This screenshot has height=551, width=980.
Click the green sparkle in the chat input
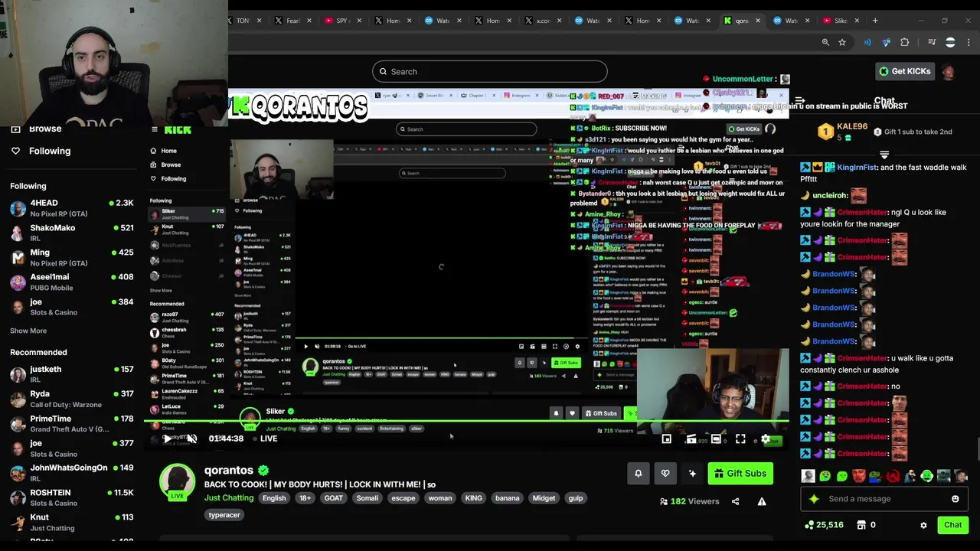(x=814, y=499)
